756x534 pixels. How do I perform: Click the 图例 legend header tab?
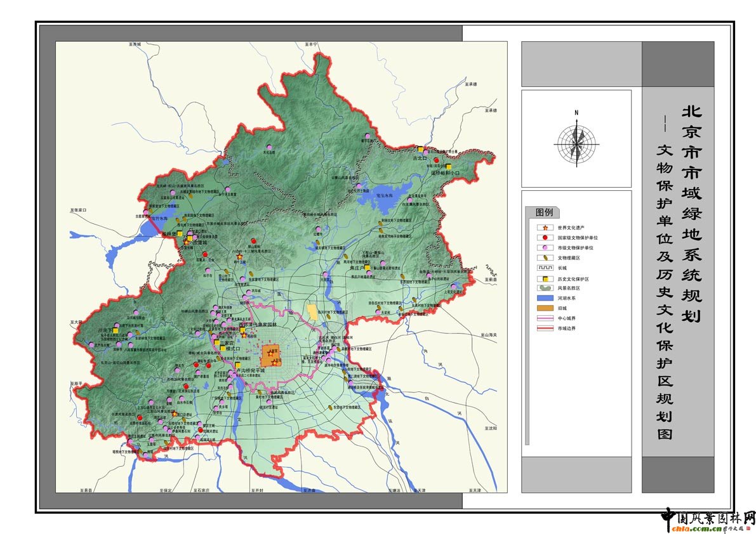[546, 212]
